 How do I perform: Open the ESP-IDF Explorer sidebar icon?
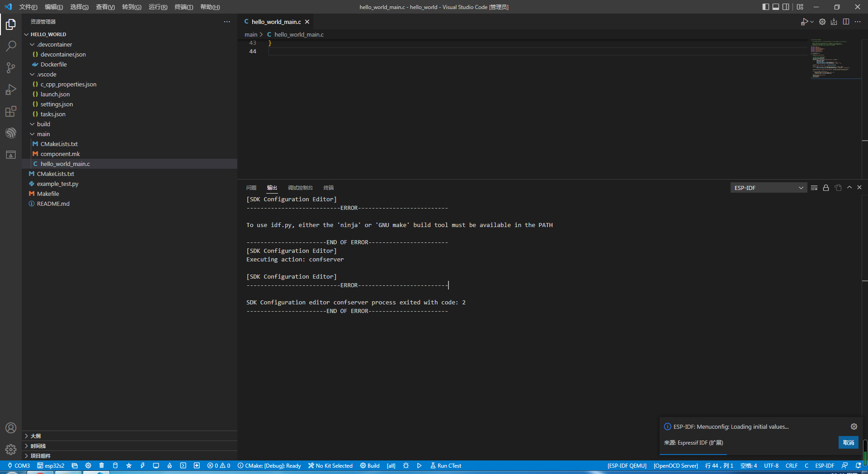pyautogui.click(x=11, y=133)
